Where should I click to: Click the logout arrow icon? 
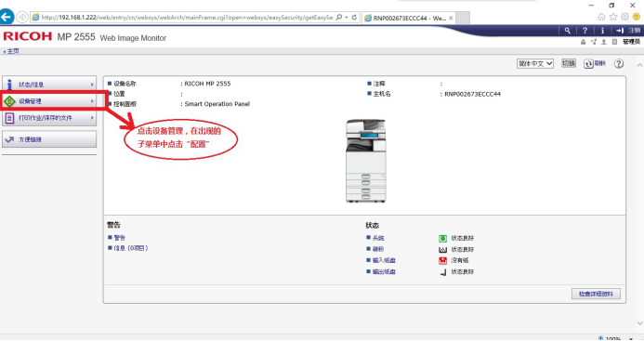620,31
